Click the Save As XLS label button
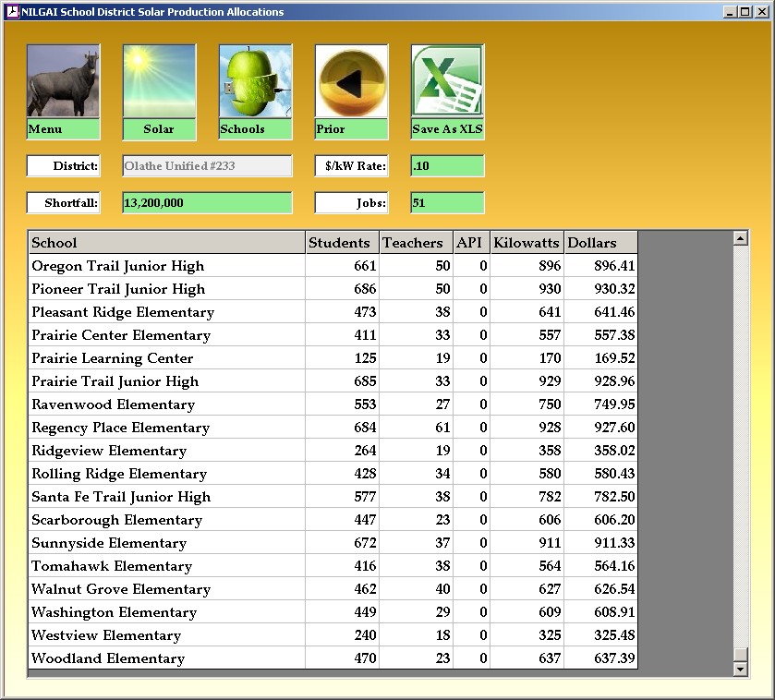The image size is (775, 700). point(447,129)
